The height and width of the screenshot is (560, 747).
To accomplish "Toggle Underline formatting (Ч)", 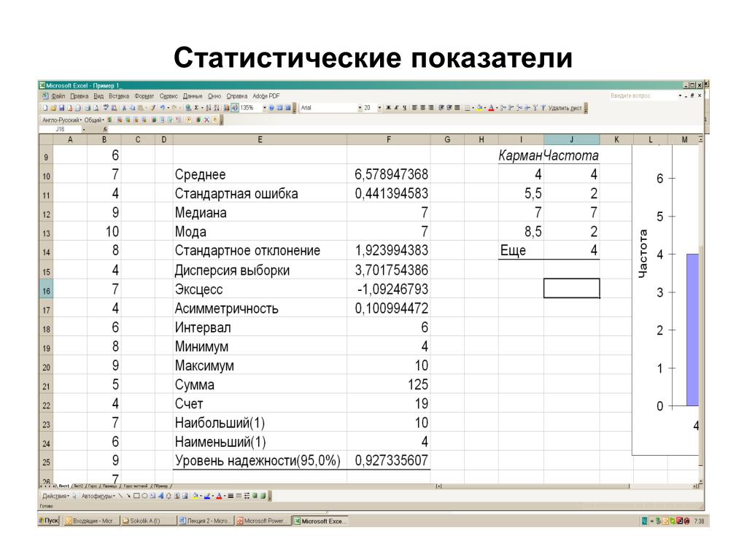I will click(x=404, y=108).
